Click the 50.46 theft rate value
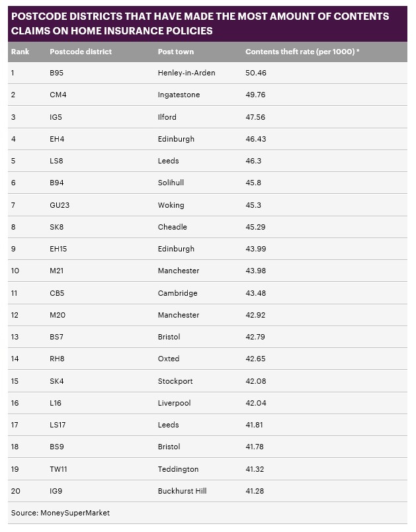416x532 pixels. click(x=256, y=73)
